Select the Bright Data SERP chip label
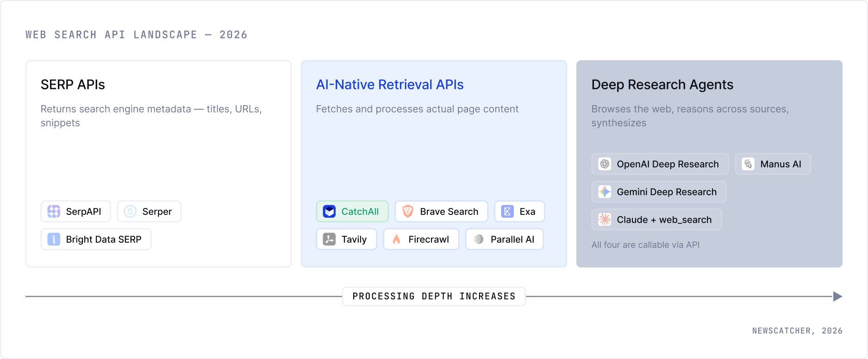Screen dimensions: 868x359 [104, 239]
